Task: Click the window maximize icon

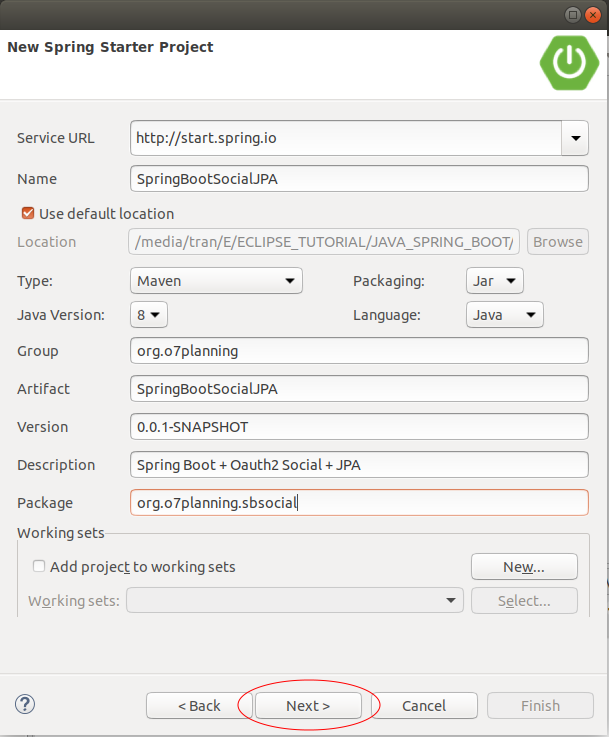Action: (572, 15)
